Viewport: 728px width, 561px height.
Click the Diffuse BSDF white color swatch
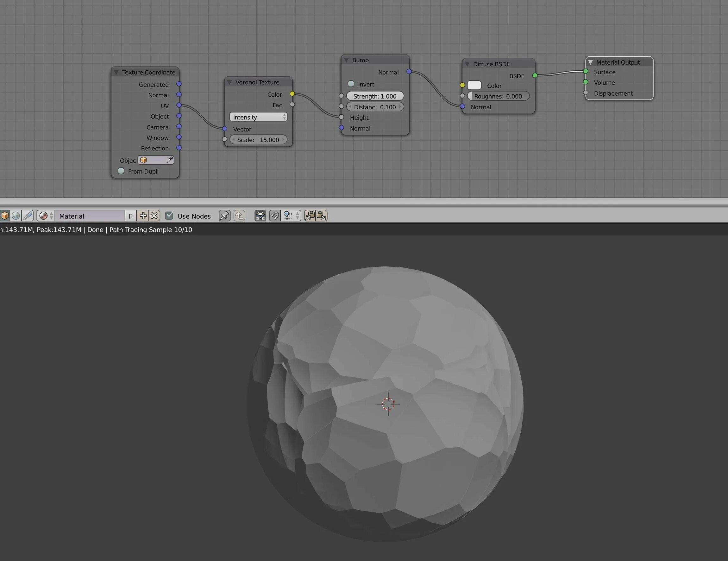pyautogui.click(x=474, y=86)
